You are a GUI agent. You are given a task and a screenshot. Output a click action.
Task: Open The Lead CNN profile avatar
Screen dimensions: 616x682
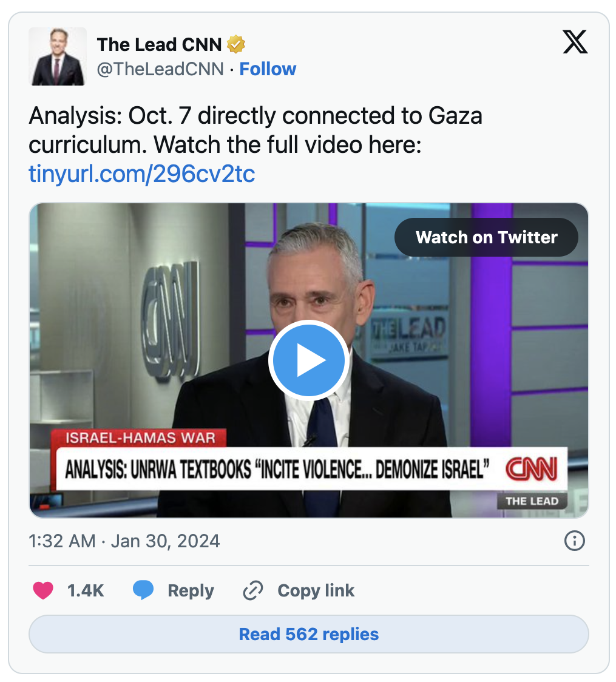tap(58, 56)
